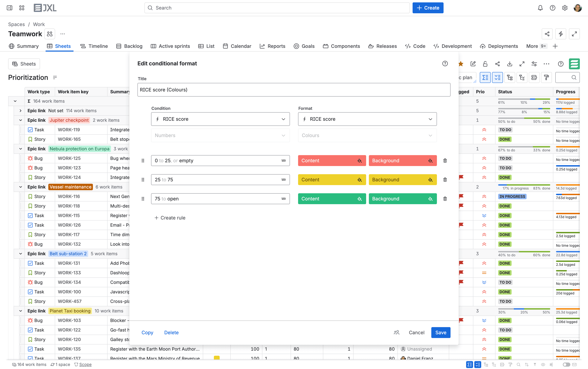This screenshot has height=369, width=588.
Task: Click the Save button
Action: [x=441, y=332]
